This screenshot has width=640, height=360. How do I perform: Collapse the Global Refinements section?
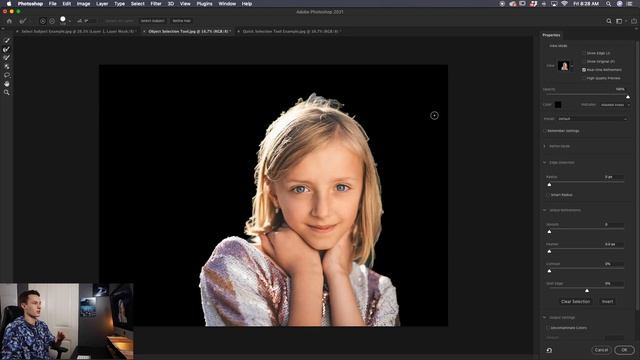pyautogui.click(x=544, y=210)
